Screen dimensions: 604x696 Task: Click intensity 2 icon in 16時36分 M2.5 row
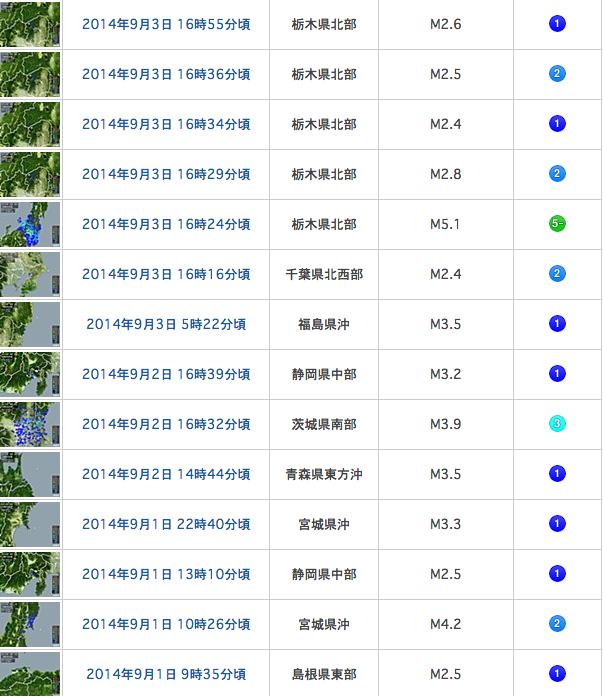(x=557, y=73)
